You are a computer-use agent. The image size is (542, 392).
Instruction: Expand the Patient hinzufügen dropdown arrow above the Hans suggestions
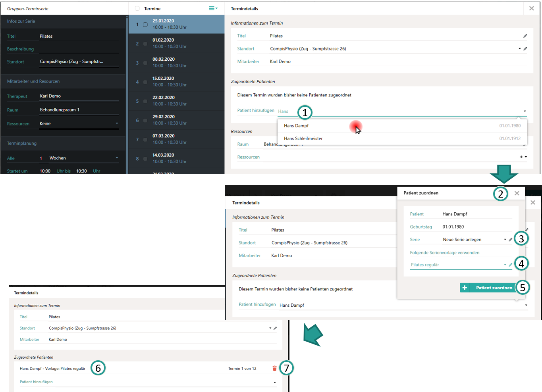pos(525,111)
